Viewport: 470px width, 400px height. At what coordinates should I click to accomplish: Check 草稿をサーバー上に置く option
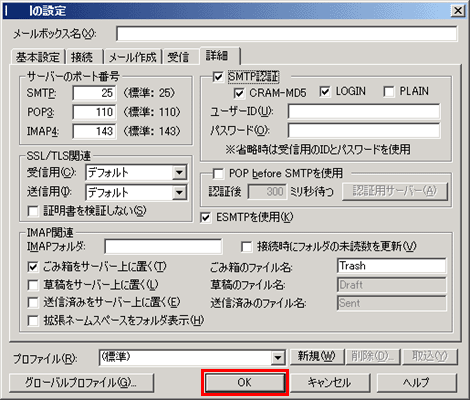tap(33, 285)
